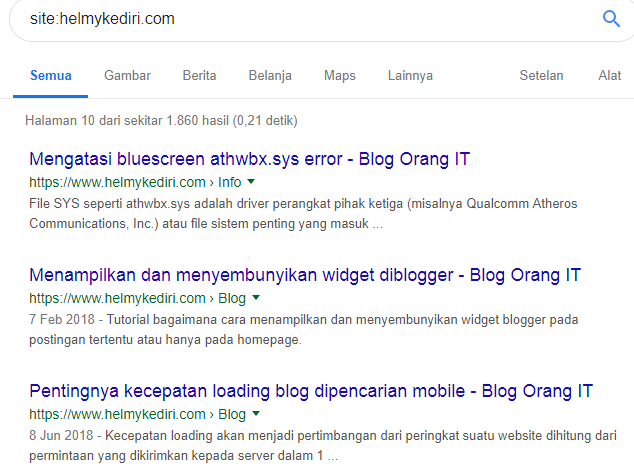634x475 pixels.
Task: Click snippet dated '7 Feb 2018'
Action: pyautogui.click(x=304, y=329)
